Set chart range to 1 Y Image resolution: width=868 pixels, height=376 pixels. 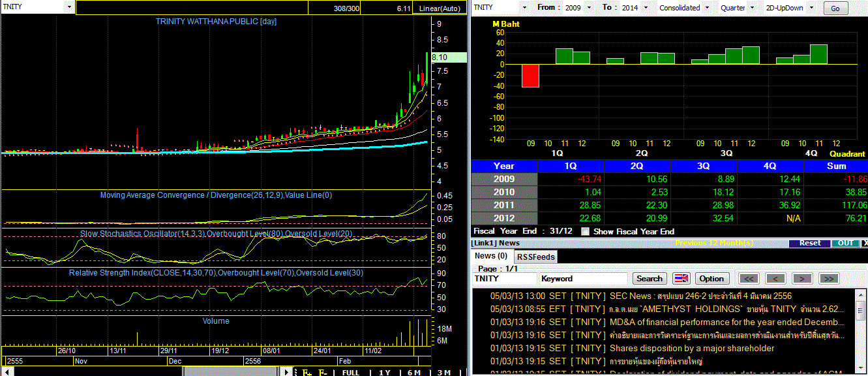click(385, 372)
